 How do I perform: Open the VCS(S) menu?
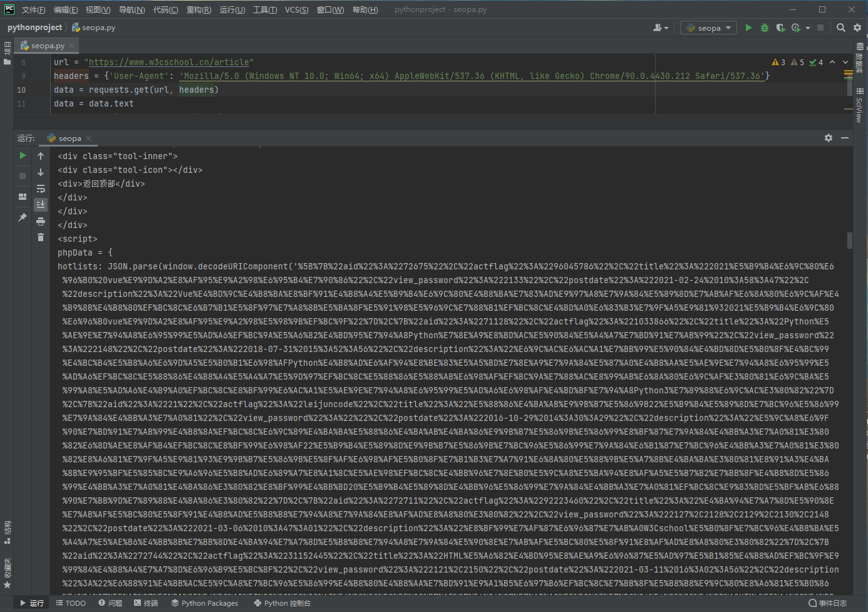(x=296, y=9)
